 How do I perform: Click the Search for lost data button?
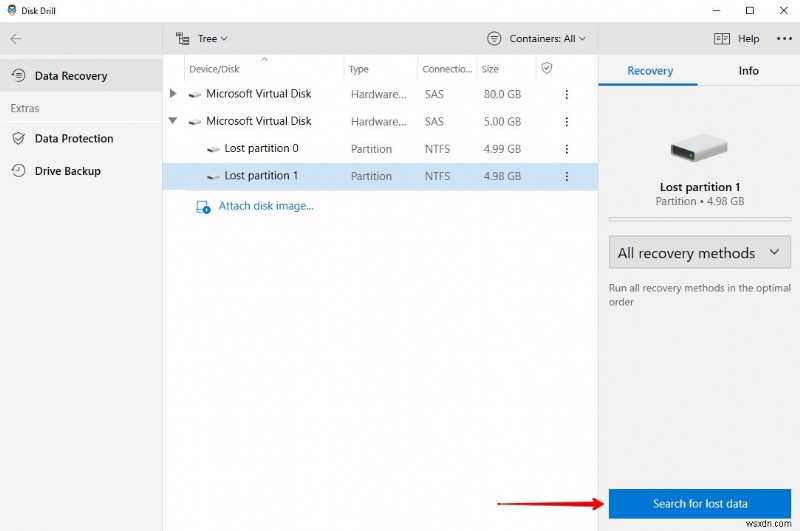tap(699, 503)
